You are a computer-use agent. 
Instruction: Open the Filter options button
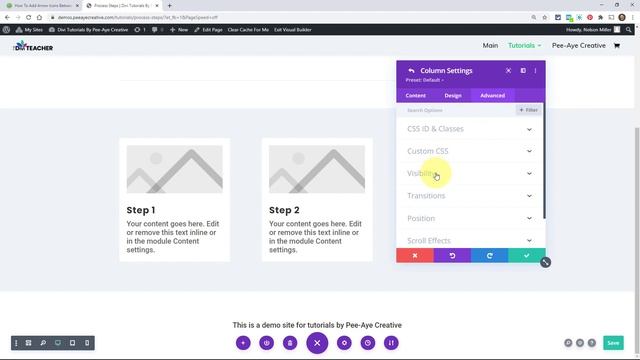click(x=529, y=110)
